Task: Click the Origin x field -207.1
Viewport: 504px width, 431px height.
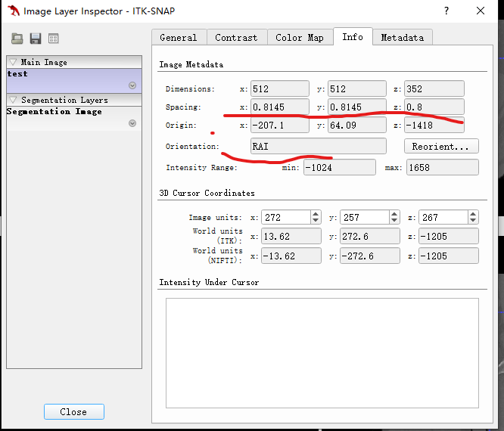Action: coord(280,125)
